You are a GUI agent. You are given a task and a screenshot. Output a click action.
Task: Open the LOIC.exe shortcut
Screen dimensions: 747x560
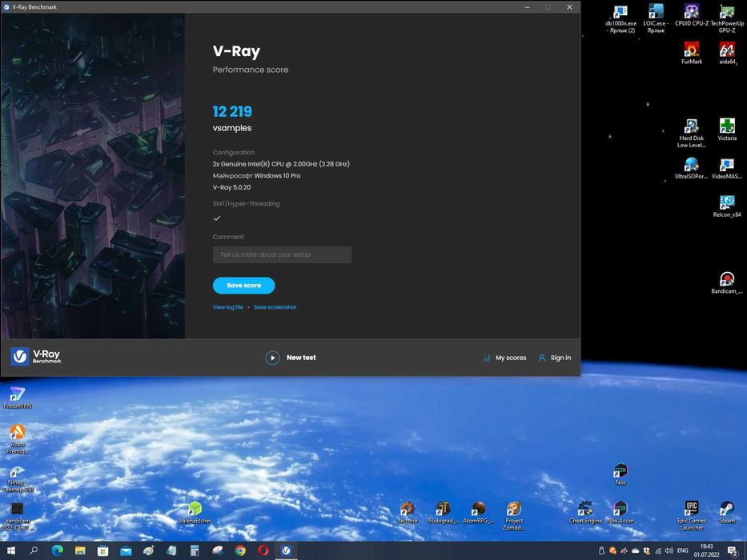pos(656,18)
